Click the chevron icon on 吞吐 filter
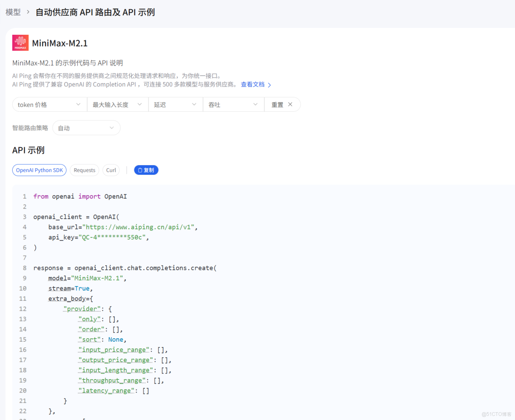This screenshot has width=515, height=420. point(256,104)
